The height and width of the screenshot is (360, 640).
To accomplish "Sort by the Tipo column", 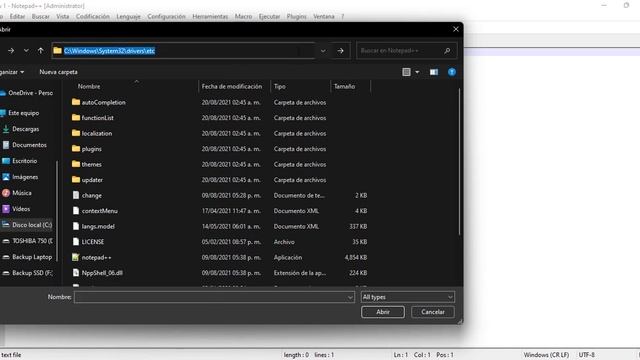I will [280, 87].
